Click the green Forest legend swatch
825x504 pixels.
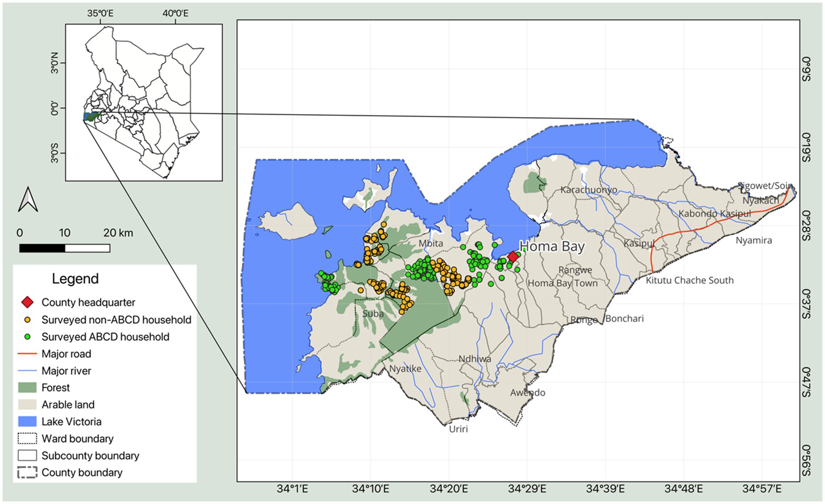[x=27, y=387]
